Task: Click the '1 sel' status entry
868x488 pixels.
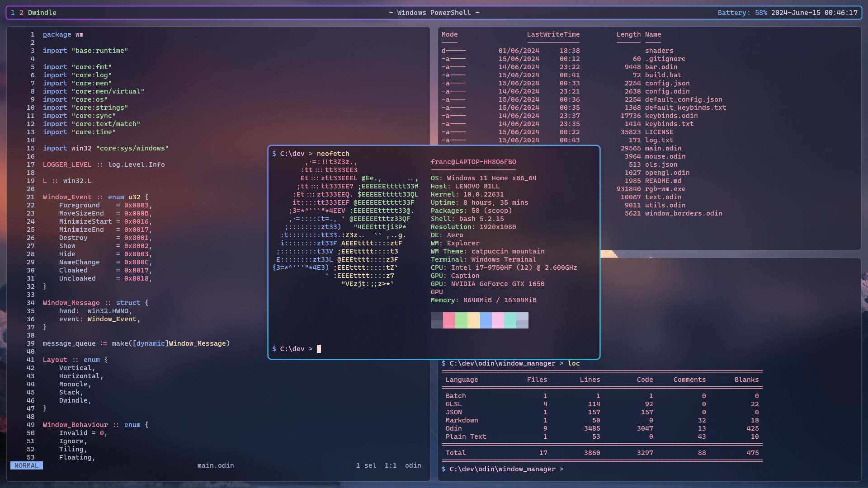Action: click(x=366, y=465)
